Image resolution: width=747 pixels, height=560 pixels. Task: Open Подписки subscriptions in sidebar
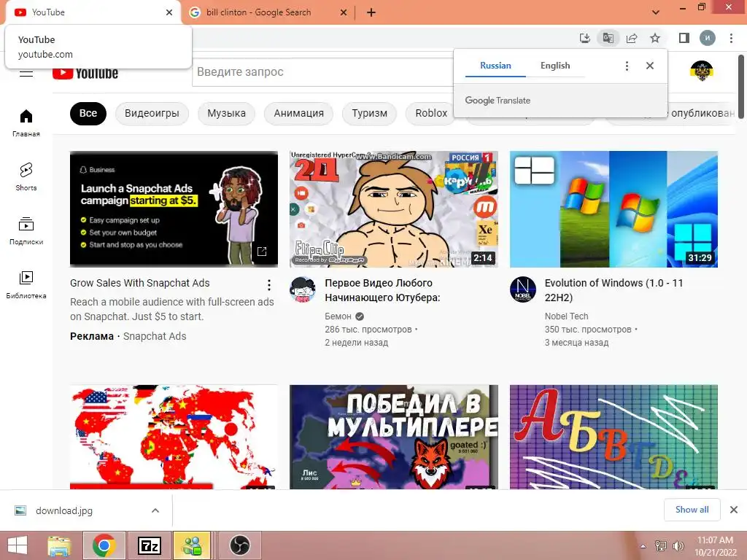pos(26,231)
